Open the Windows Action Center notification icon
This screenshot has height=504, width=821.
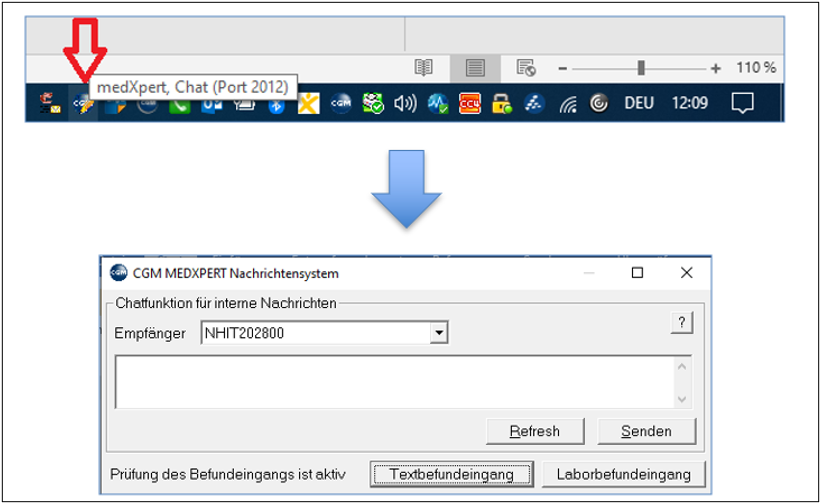[742, 103]
